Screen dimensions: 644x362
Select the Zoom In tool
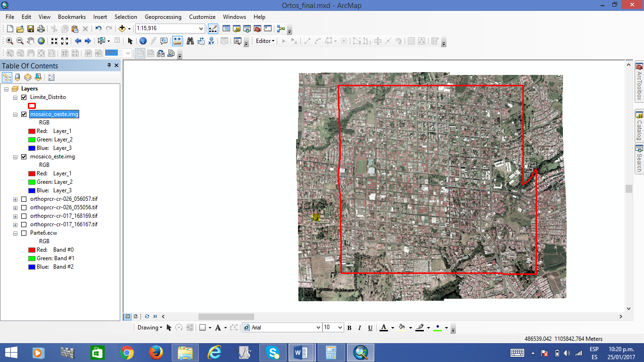click(x=9, y=41)
